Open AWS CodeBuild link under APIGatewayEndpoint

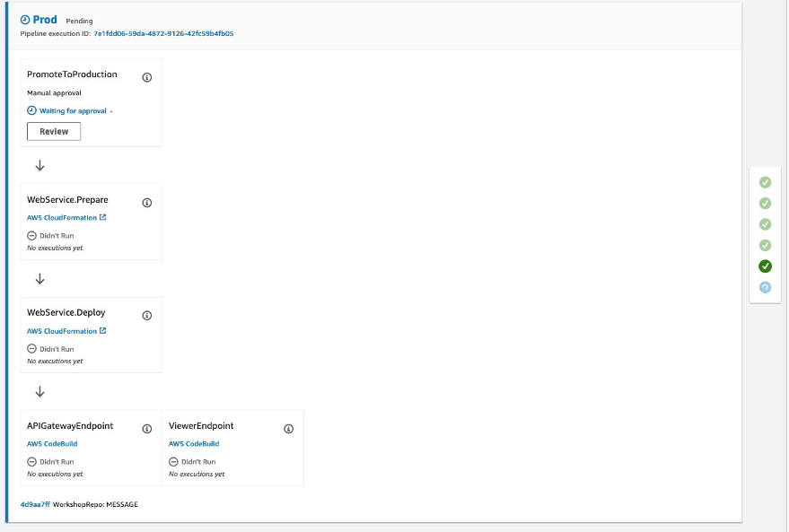pos(52,443)
